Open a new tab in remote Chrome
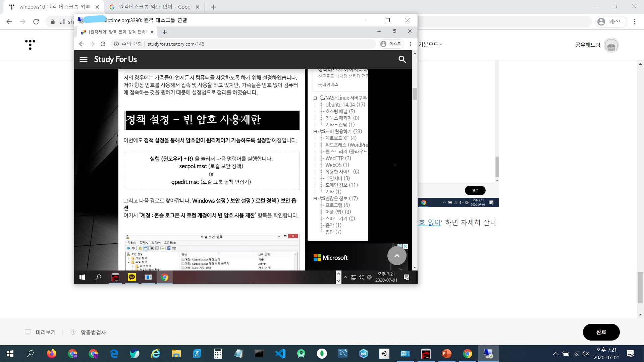This screenshot has width=644, height=362. pyautogui.click(x=164, y=32)
